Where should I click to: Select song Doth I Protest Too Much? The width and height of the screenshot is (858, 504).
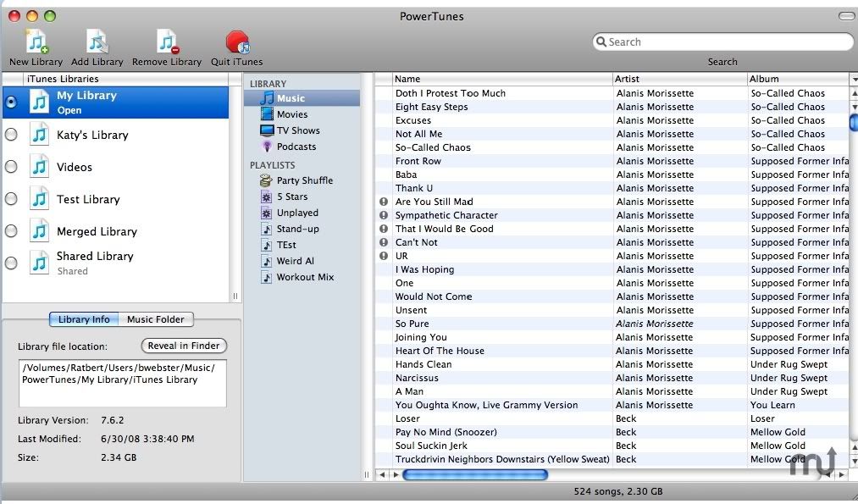pos(451,93)
